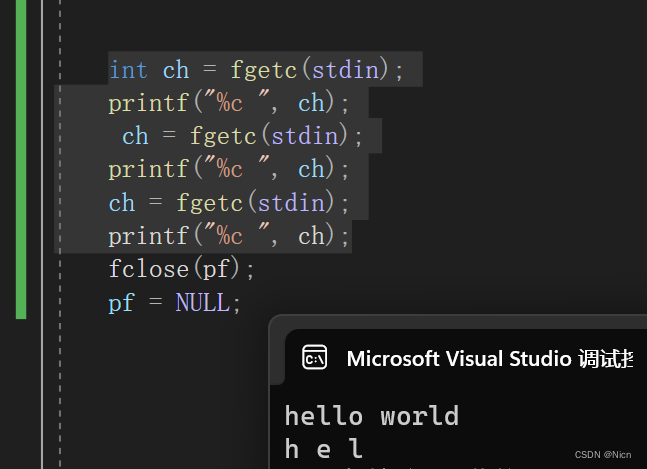The width and height of the screenshot is (647, 469).
Task: Click the fclose(pf) statement line
Action: (x=181, y=269)
